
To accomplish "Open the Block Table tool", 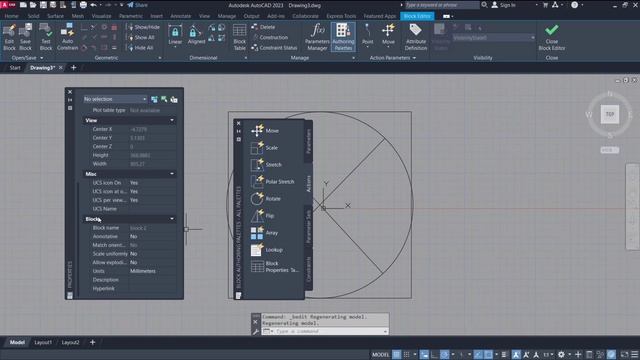I will 240,37.
